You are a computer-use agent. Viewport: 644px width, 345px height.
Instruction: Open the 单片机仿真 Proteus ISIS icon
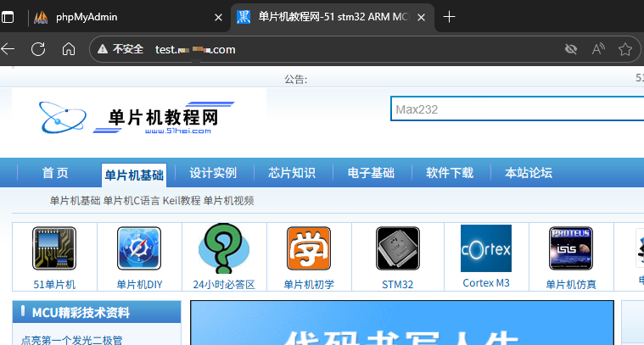point(570,248)
